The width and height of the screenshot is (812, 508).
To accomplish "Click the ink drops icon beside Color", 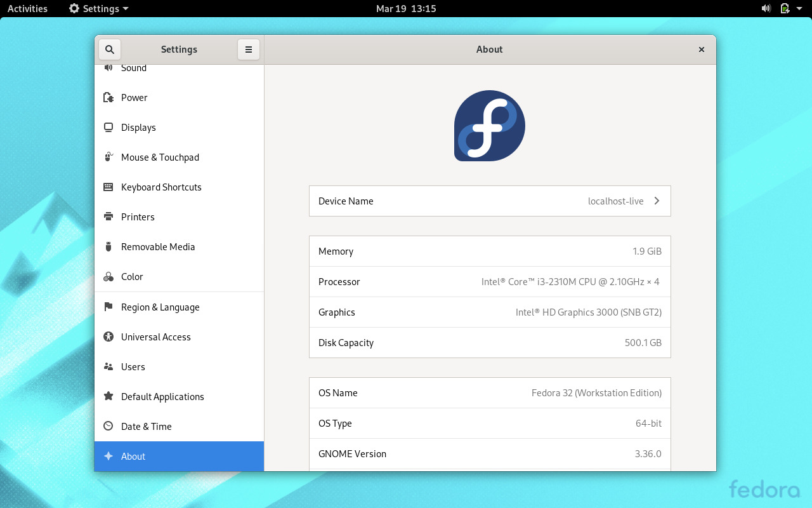I will [108, 276].
